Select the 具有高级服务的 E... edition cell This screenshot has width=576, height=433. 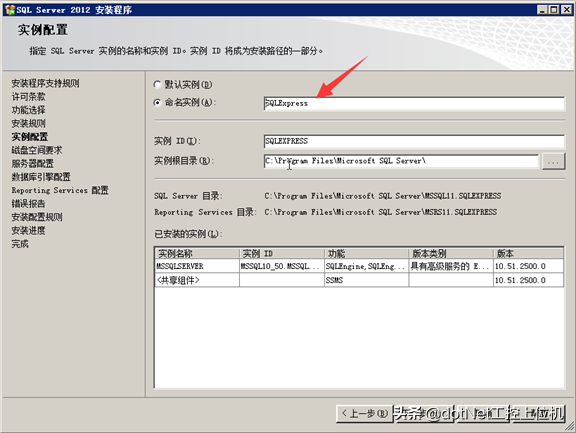click(x=451, y=266)
